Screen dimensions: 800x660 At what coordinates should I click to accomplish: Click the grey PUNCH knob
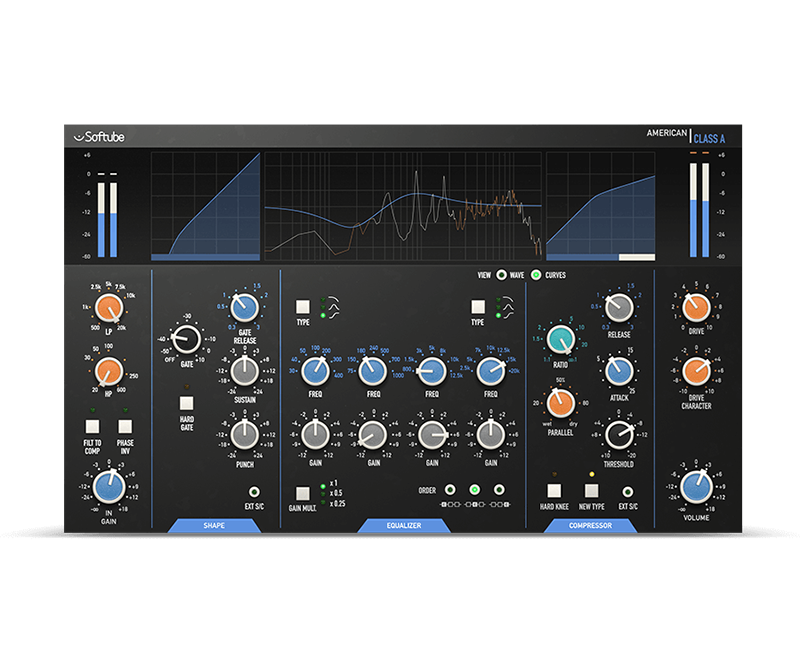click(x=245, y=435)
